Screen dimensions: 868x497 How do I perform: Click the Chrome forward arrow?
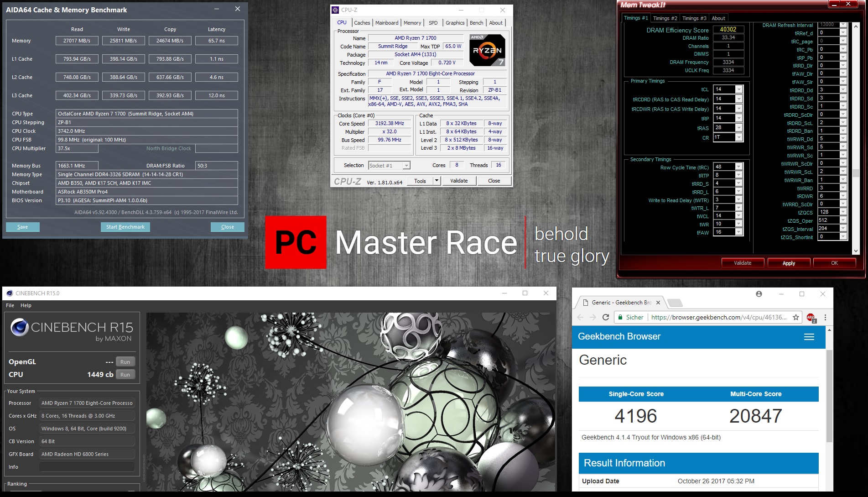coord(593,317)
